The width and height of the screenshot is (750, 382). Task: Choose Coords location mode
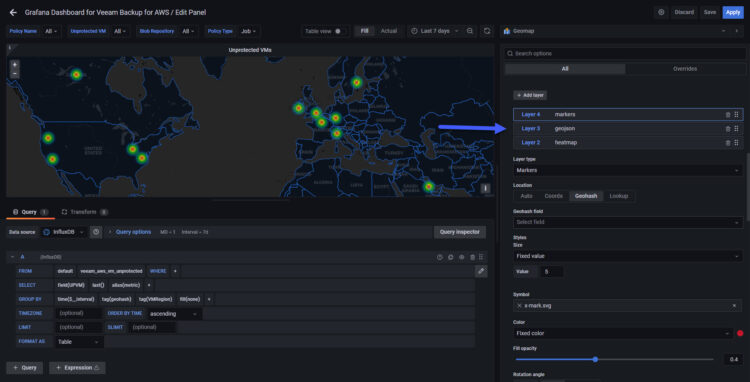[x=554, y=196]
